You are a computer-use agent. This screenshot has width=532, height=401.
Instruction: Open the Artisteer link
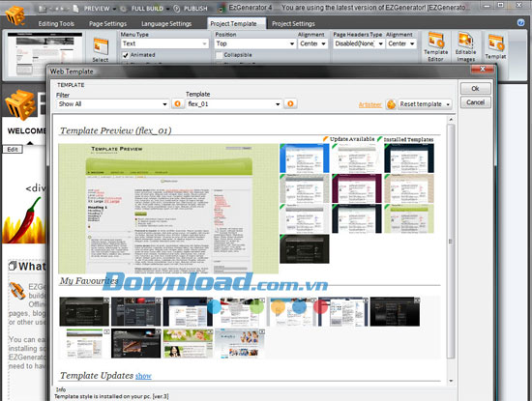[369, 104]
